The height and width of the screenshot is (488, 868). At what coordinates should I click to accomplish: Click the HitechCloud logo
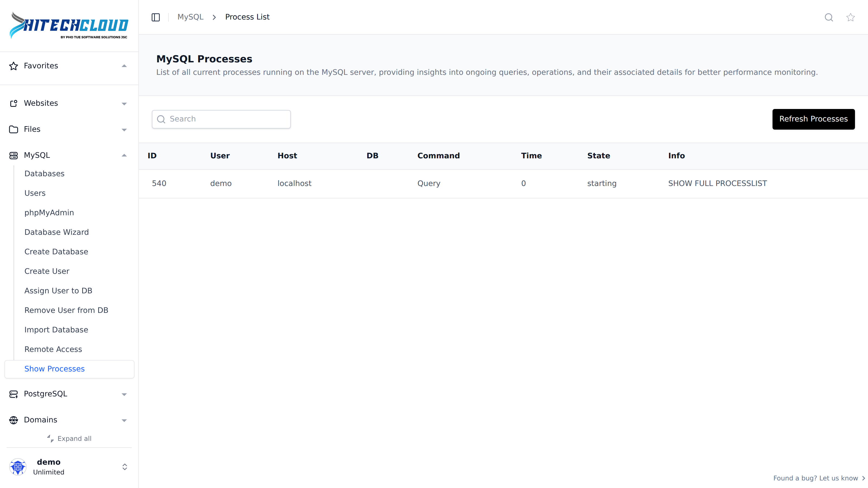click(69, 25)
